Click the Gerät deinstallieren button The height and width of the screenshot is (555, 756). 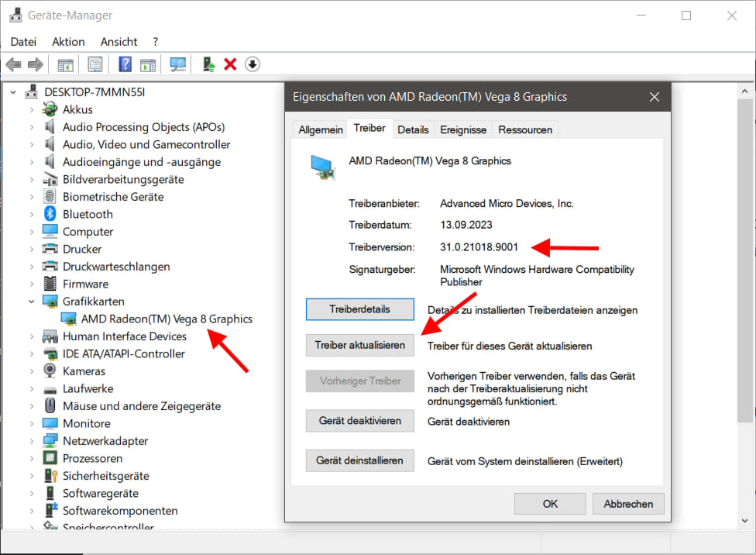click(x=360, y=460)
